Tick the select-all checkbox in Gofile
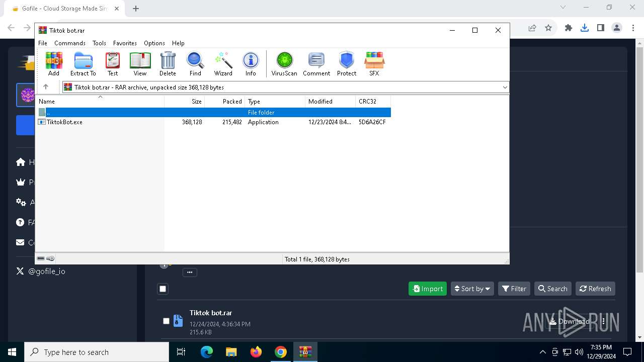Screen dimensions: 644x362 pos(163,289)
